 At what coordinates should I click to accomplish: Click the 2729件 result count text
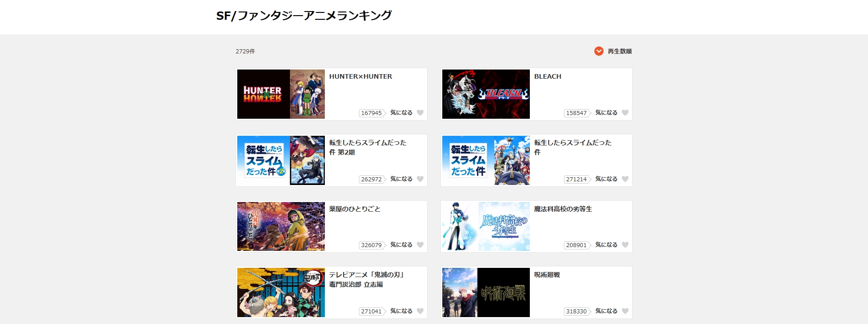pos(245,52)
